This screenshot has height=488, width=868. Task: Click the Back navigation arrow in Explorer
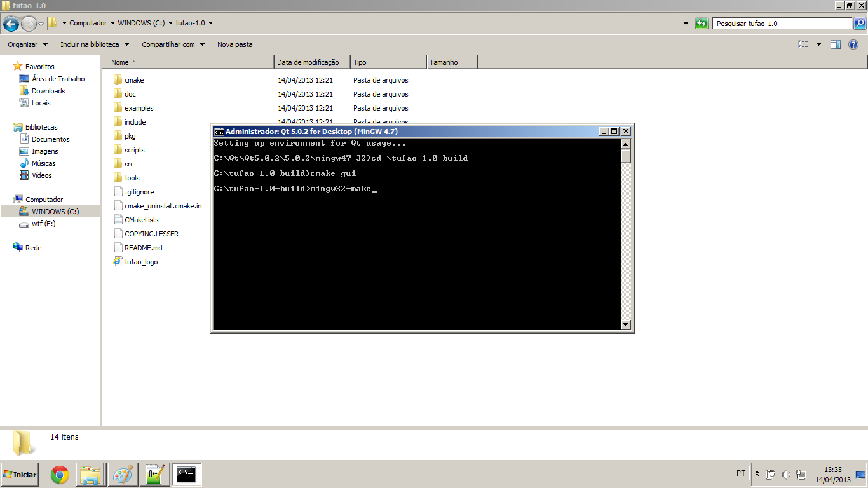tap(11, 24)
